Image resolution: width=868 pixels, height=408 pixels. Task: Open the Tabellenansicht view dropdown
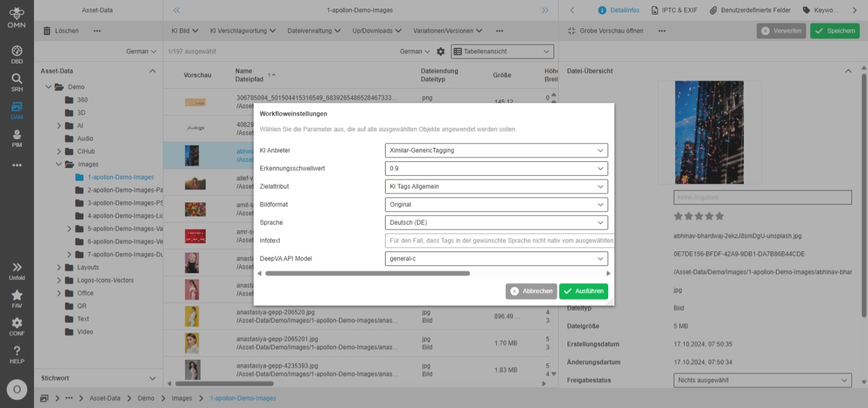pyautogui.click(x=502, y=51)
